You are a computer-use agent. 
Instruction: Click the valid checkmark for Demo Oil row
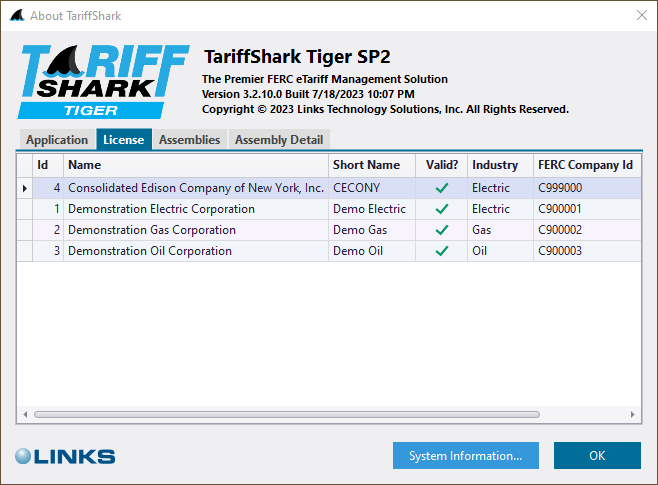pos(441,251)
